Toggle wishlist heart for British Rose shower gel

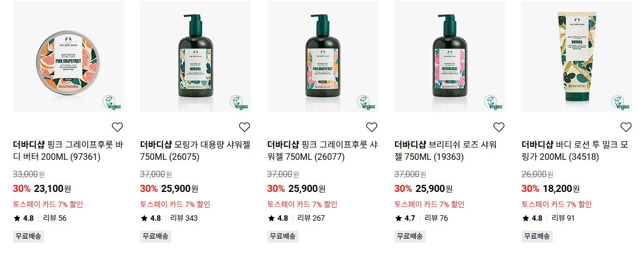click(x=498, y=127)
